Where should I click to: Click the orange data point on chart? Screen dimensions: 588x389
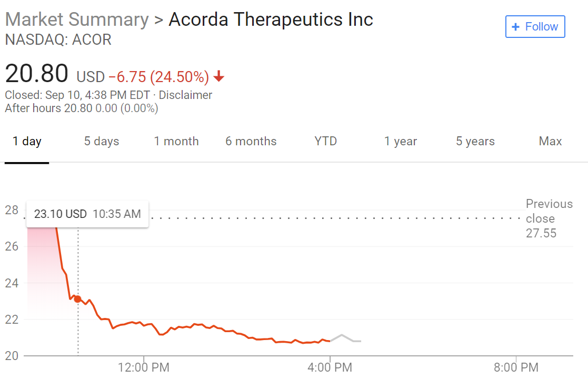pos(77,299)
